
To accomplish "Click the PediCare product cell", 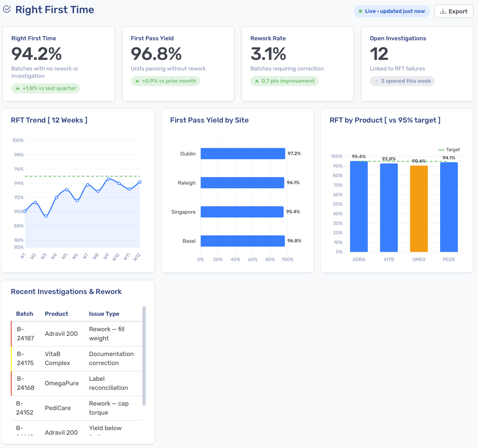I will pyautogui.click(x=58, y=408).
